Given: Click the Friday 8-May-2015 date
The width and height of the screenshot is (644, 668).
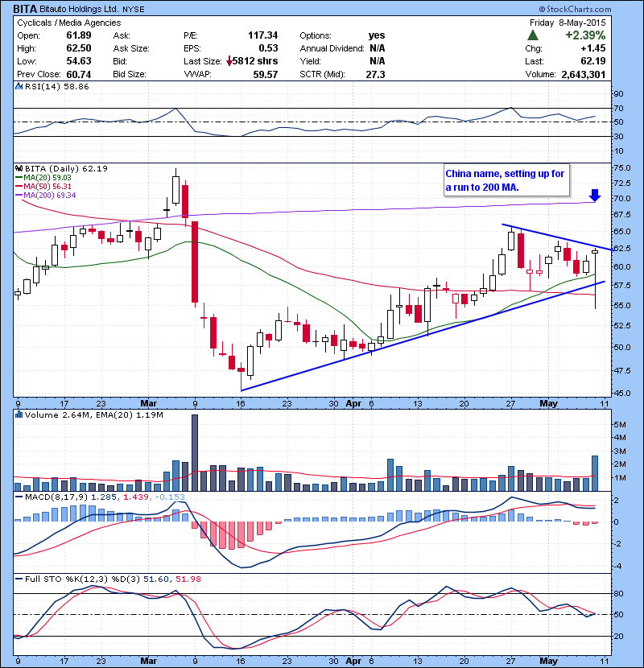Looking at the screenshot, I should (x=568, y=23).
